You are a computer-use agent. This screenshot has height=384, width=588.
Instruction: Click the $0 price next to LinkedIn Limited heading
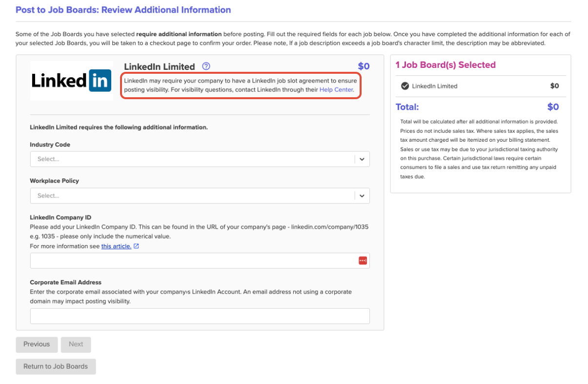[364, 66]
